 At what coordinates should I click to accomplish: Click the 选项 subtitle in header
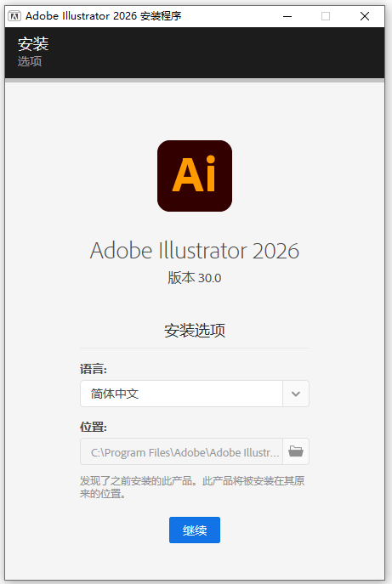tap(30, 61)
